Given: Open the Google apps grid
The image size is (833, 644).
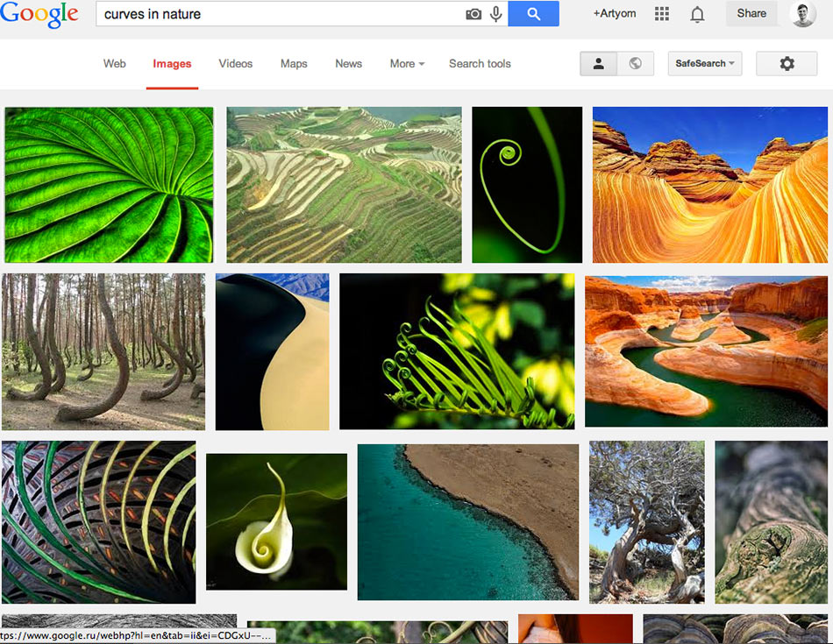Looking at the screenshot, I should pos(662,14).
